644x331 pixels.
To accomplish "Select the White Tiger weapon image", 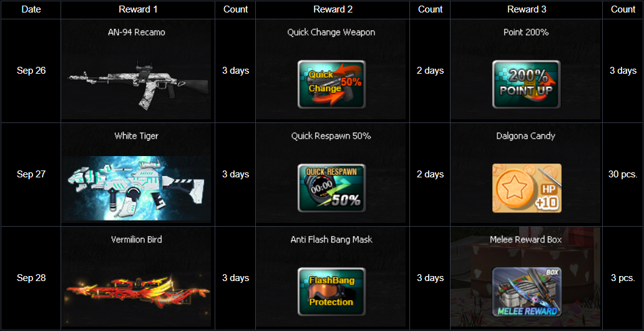I will point(137,189).
